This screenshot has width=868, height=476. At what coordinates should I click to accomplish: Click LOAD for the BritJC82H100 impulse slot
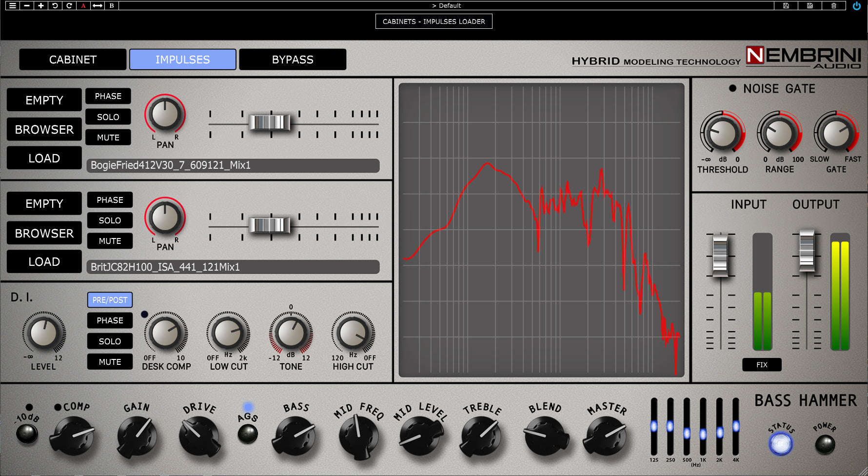click(44, 261)
